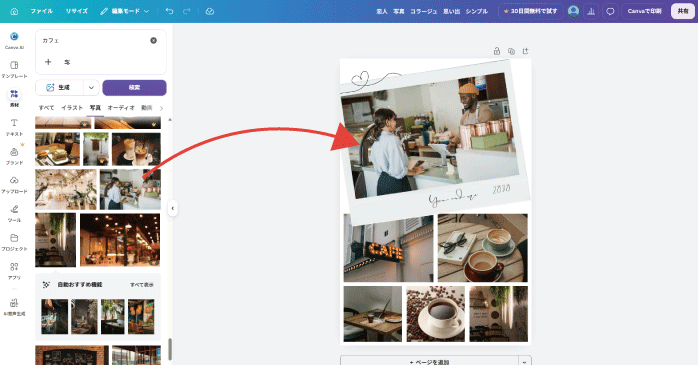Expand dropdown arrow next to 生成
The width and height of the screenshot is (698, 365).
click(x=91, y=88)
